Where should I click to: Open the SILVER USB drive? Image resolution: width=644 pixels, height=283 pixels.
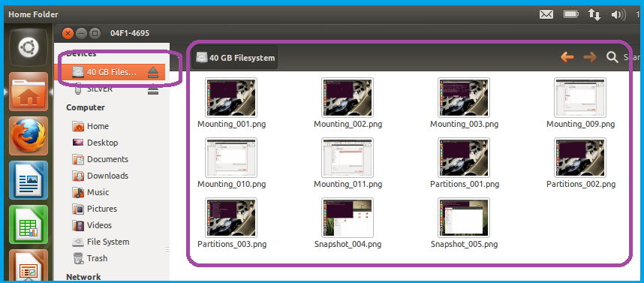(101, 89)
